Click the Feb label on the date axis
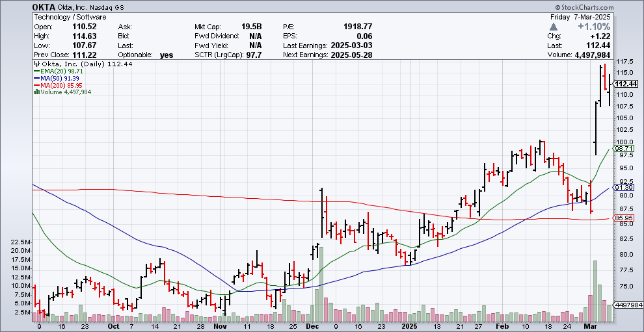 pos(503,327)
